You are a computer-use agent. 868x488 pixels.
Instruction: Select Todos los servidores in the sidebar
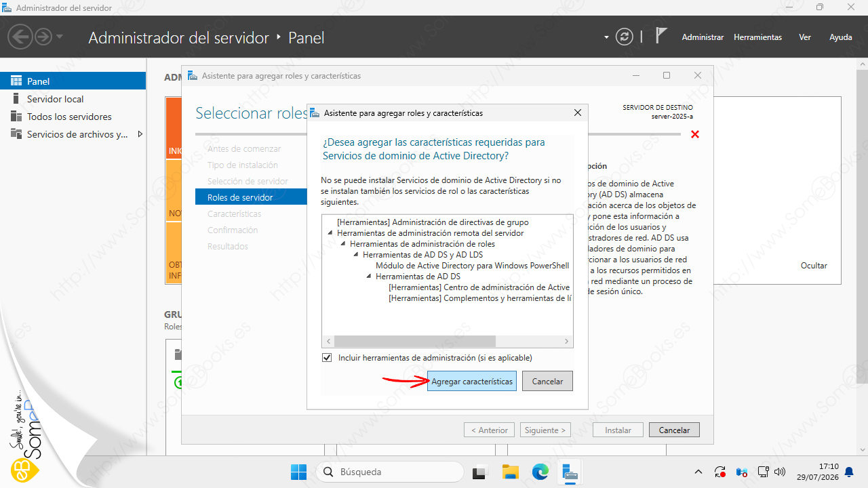69,117
